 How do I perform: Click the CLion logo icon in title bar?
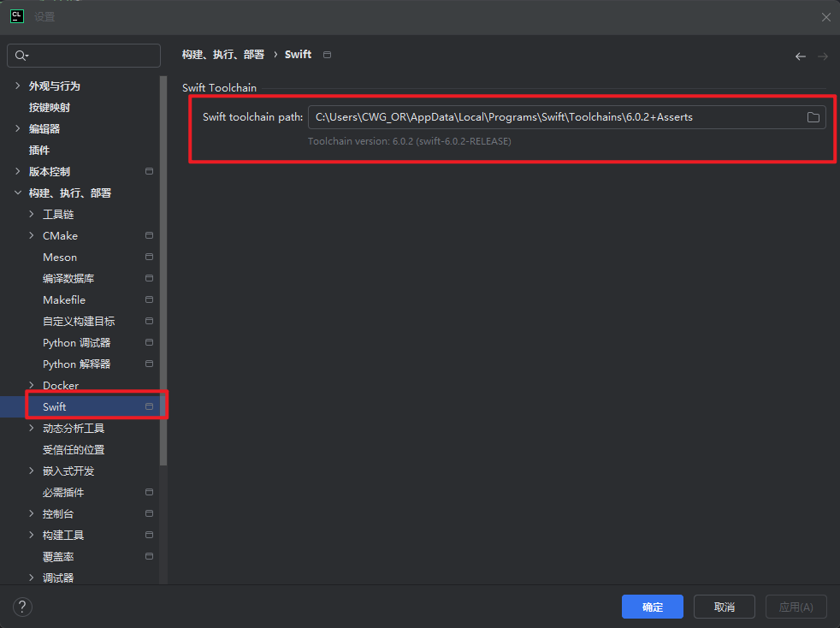coord(17,15)
